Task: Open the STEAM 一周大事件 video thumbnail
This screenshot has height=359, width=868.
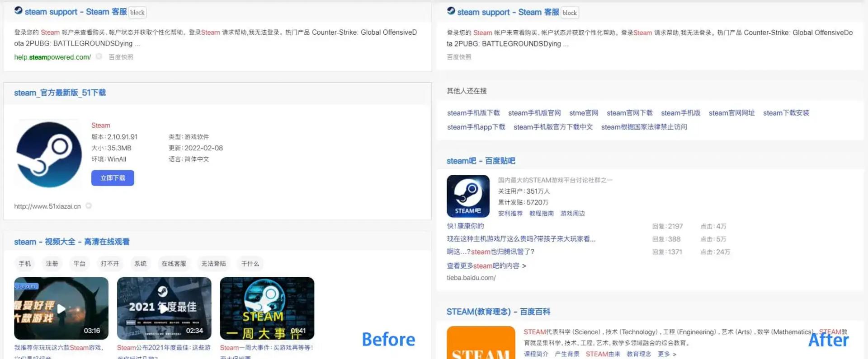Action: pyautogui.click(x=267, y=308)
